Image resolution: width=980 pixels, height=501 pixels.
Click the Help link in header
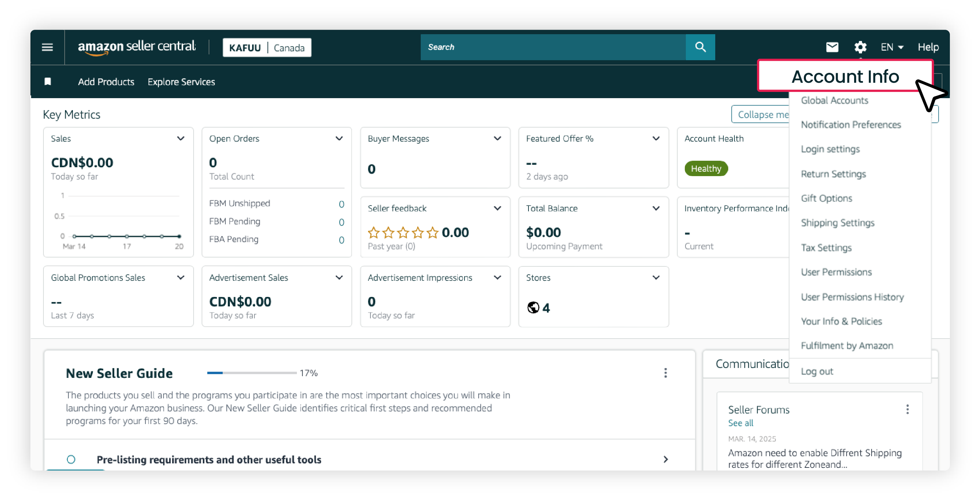pos(928,47)
